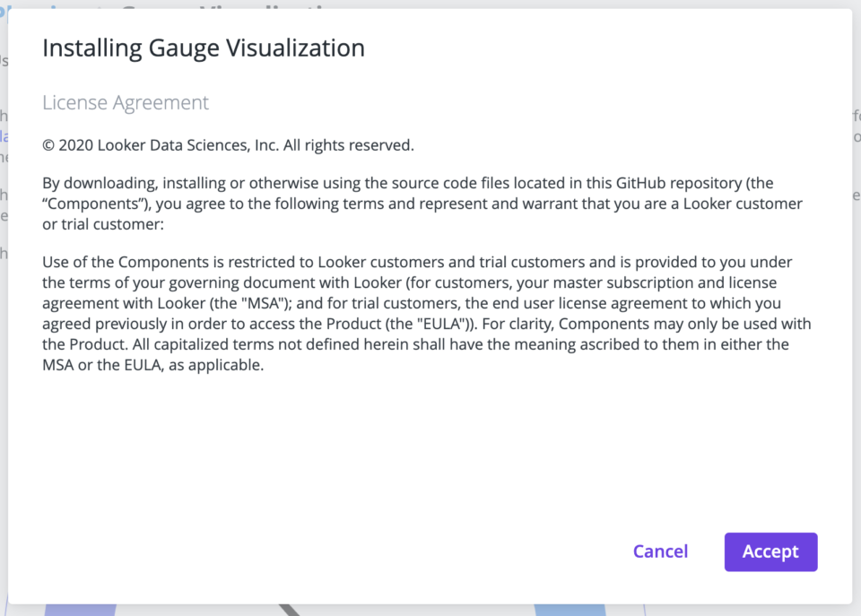Click the second agreement paragraph

click(x=422, y=314)
